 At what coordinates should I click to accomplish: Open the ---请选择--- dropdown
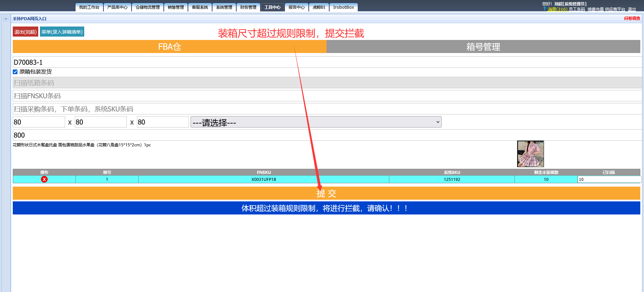316,122
